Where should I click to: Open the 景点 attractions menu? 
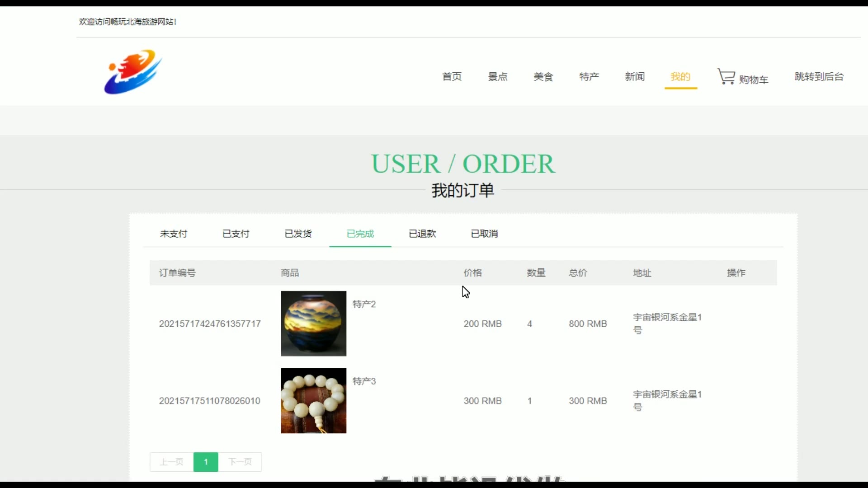[x=497, y=77]
